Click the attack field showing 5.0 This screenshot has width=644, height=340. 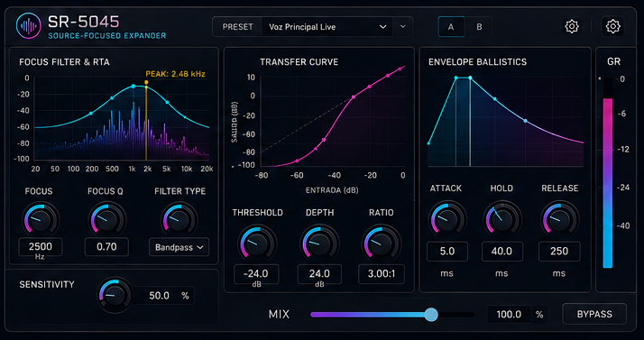pos(447,252)
